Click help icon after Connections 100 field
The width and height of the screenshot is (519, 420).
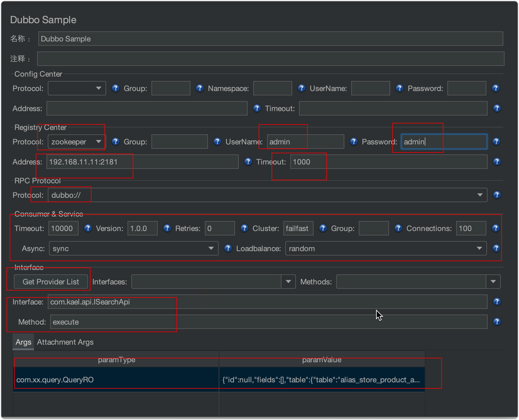[496, 228]
